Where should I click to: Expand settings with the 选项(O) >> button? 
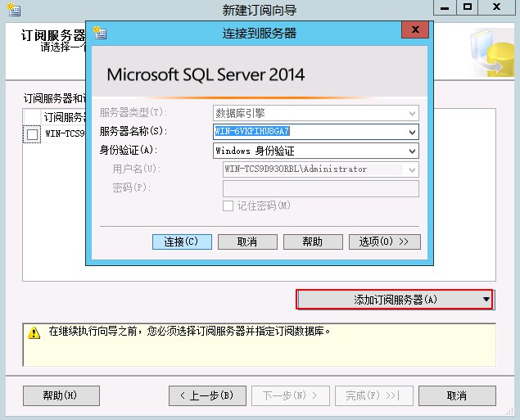384,242
